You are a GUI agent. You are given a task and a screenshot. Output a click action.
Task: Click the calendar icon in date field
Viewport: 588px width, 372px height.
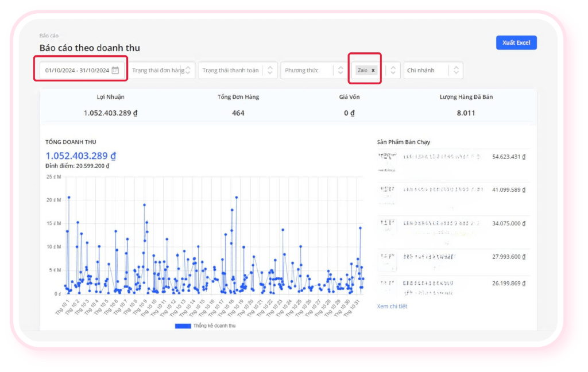[x=115, y=71]
